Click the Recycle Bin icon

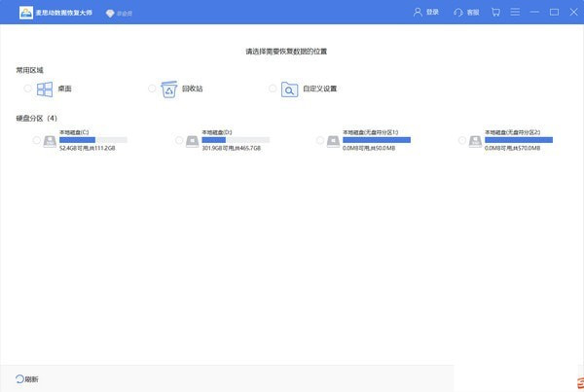point(169,89)
